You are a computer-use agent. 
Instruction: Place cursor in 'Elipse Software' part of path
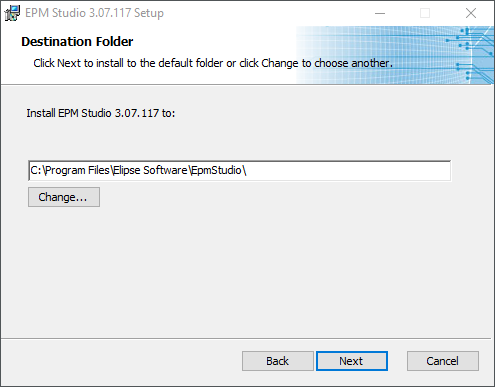(150, 170)
